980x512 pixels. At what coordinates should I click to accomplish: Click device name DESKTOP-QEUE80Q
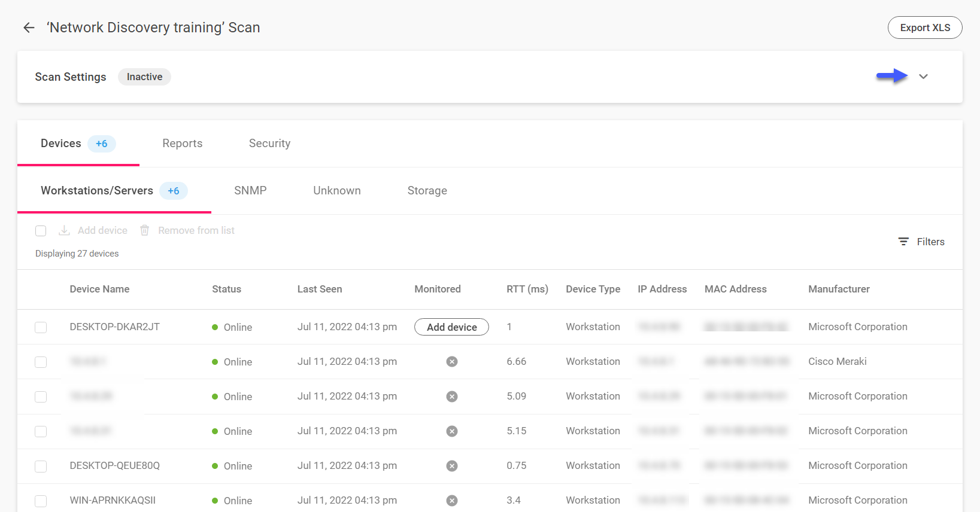[x=114, y=465]
